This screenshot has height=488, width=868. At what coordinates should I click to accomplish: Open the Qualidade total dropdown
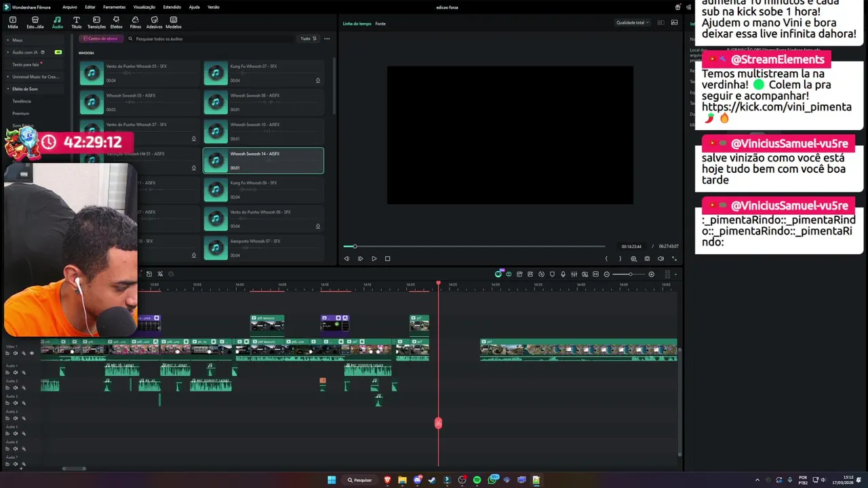[x=632, y=22]
